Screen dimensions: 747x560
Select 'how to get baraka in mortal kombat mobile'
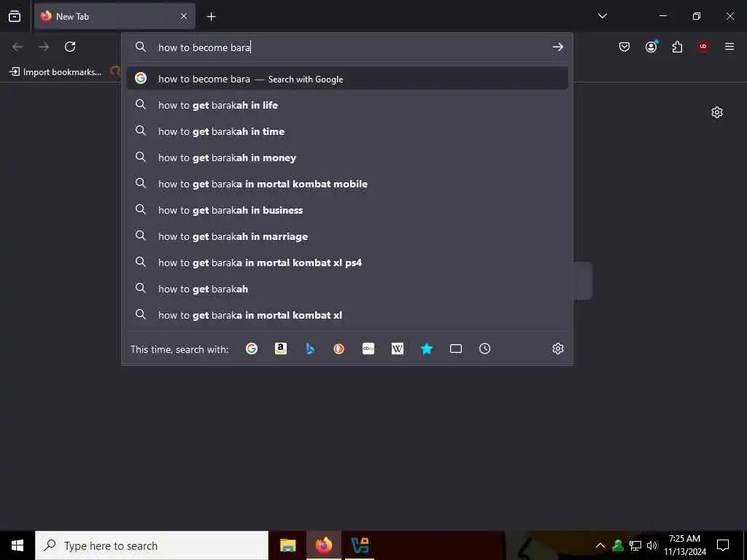tap(347, 183)
